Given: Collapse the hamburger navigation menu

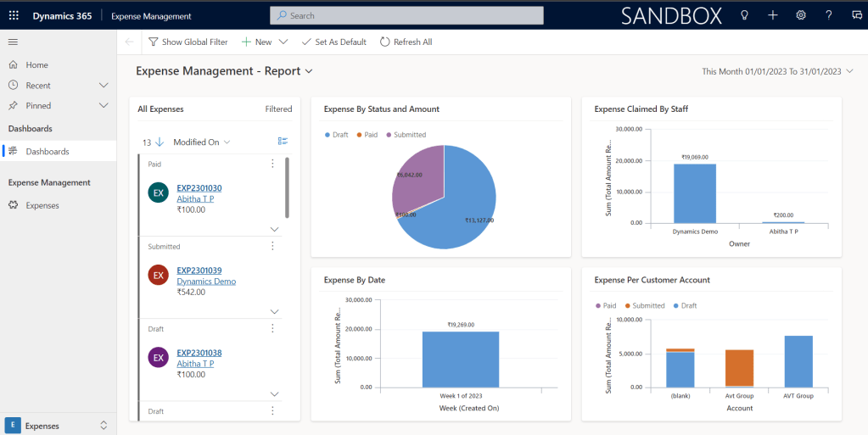Looking at the screenshot, I should [13, 42].
